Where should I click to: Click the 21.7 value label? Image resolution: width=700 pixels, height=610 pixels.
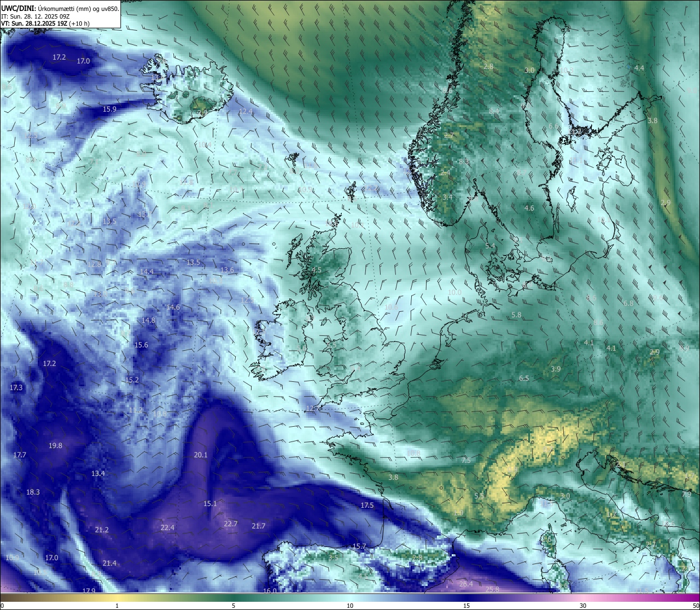(x=259, y=526)
